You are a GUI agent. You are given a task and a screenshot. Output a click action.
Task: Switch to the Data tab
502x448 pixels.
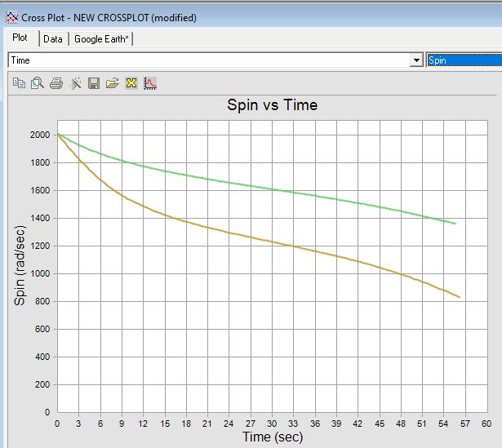tap(53, 38)
